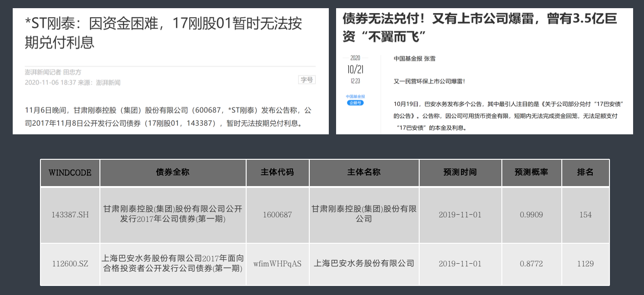Open the 债券无法兑付 article headline

[480, 27]
